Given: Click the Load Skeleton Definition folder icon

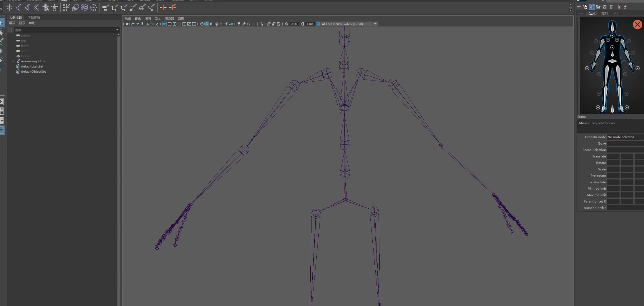Looking at the screenshot, I should click(x=598, y=7).
